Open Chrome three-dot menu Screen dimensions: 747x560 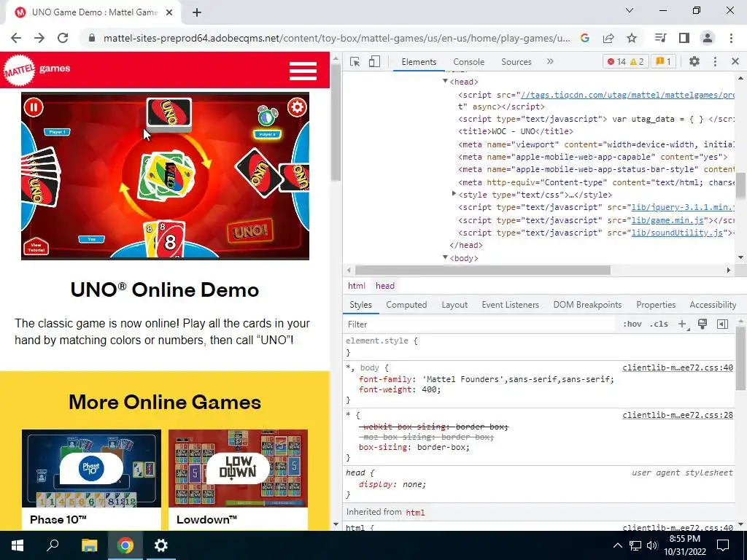click(731, 38)
